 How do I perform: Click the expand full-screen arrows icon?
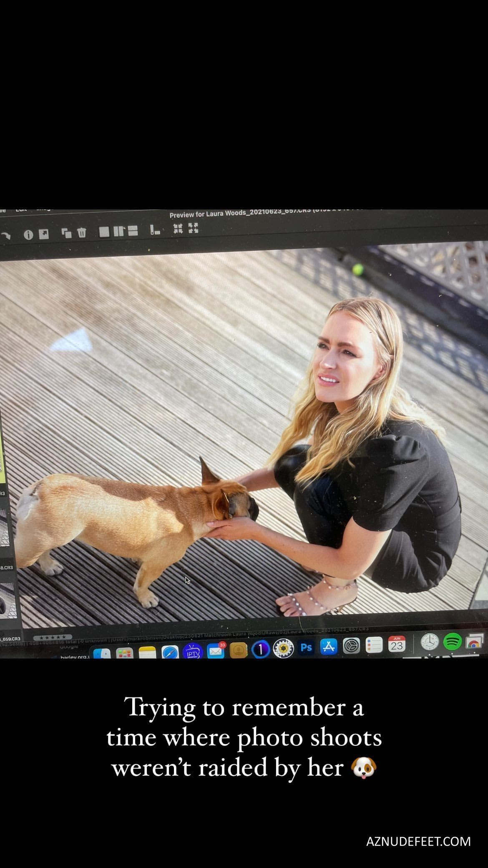tap(193, 228)
